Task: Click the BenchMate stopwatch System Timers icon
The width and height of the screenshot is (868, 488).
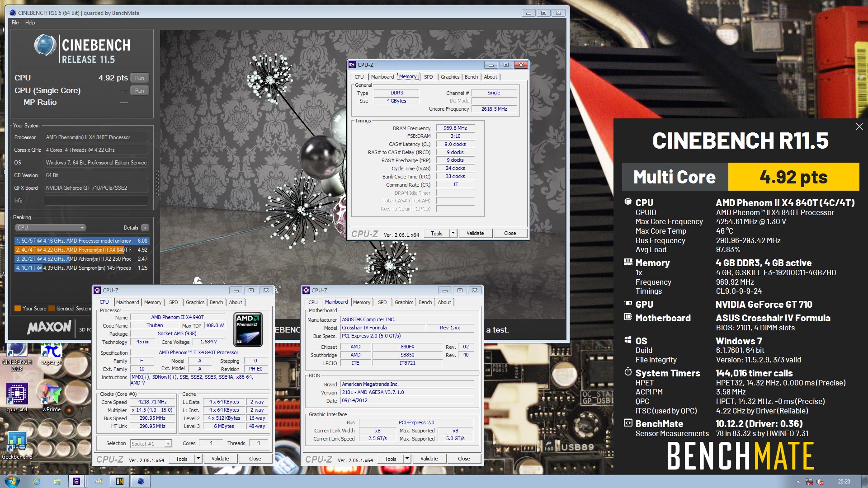Action: click(x=628, y=372)
